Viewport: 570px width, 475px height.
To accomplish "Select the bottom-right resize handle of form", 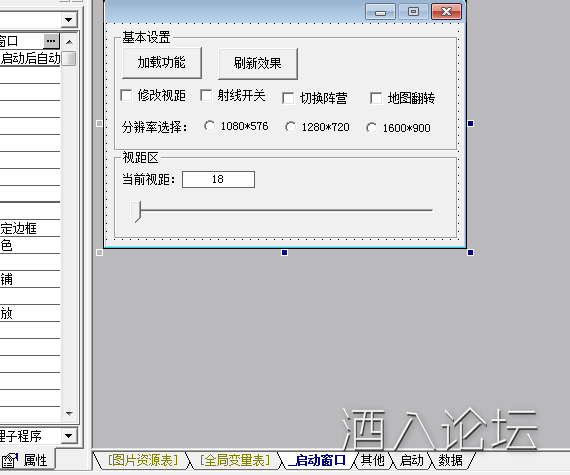I will (x=470, y=252).
